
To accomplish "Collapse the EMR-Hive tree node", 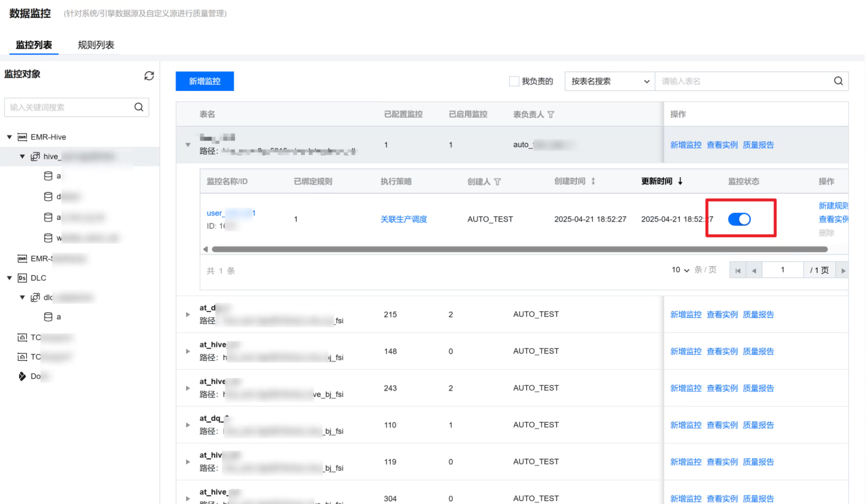I will [x=10, y=137].
